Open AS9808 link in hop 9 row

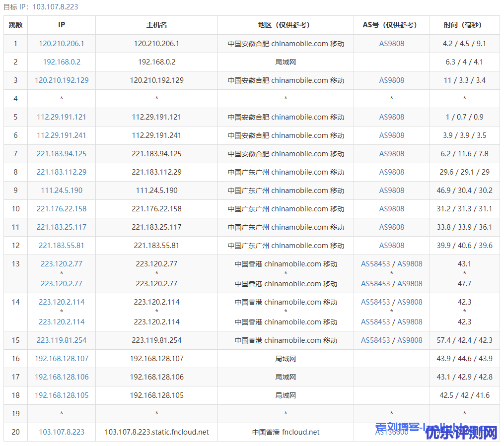391,191
